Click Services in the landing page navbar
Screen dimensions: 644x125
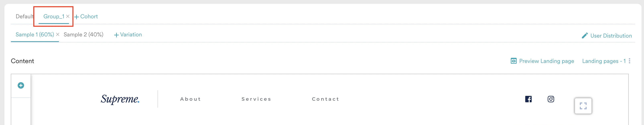(x=256, y=99)
